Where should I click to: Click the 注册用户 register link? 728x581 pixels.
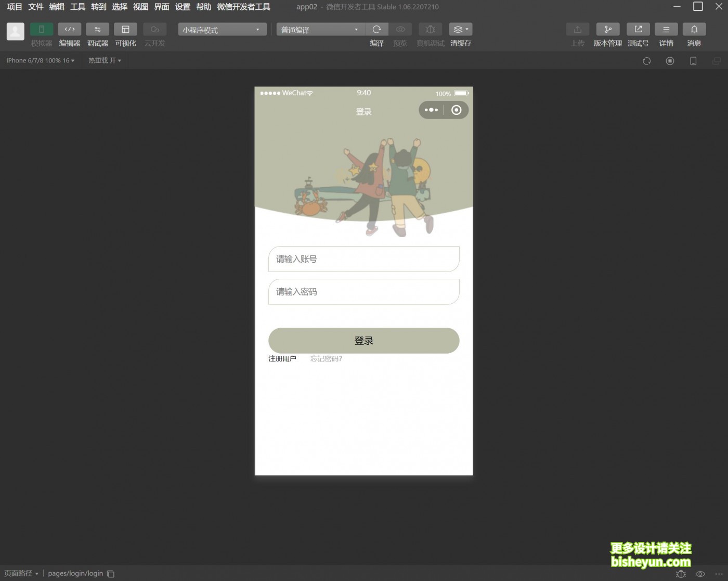click(x=282, y=359)
